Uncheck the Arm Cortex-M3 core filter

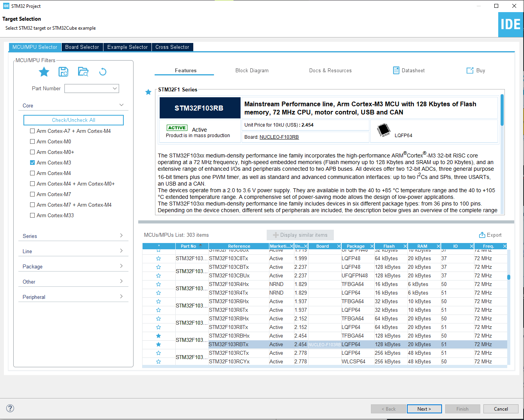tap(32, 163)
